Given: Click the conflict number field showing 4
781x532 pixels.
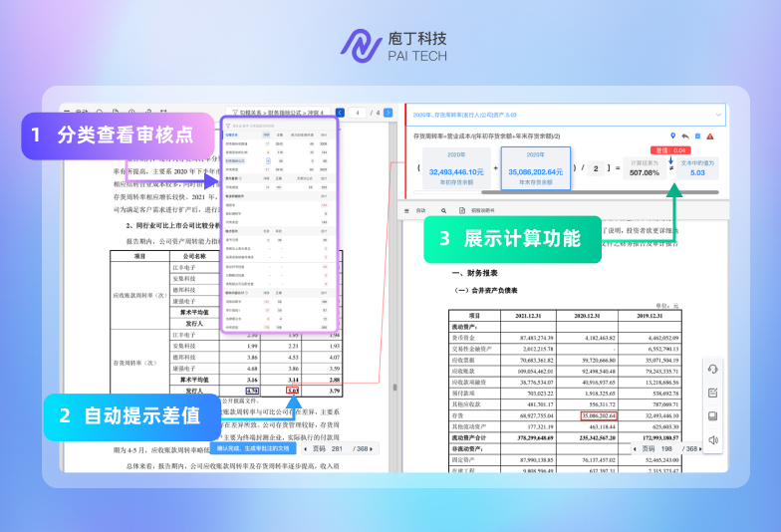Looking at the screenshot, I should click(357, 114).
